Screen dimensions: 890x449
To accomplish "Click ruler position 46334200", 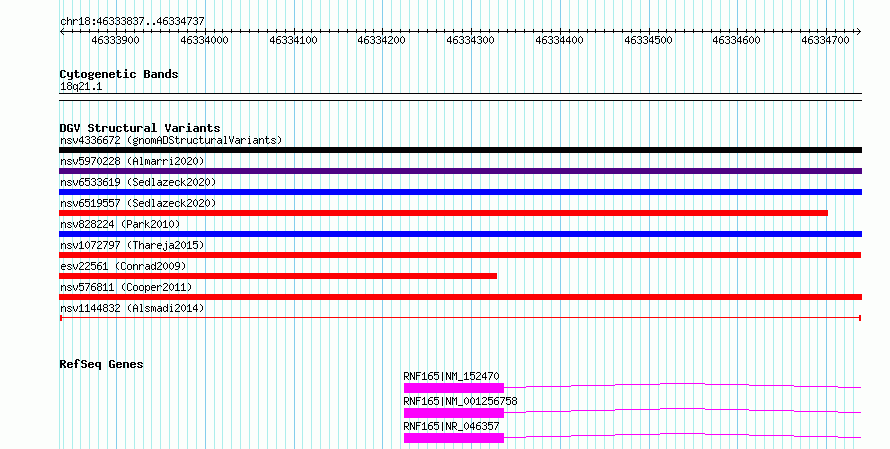I will [x=381, y=40].
